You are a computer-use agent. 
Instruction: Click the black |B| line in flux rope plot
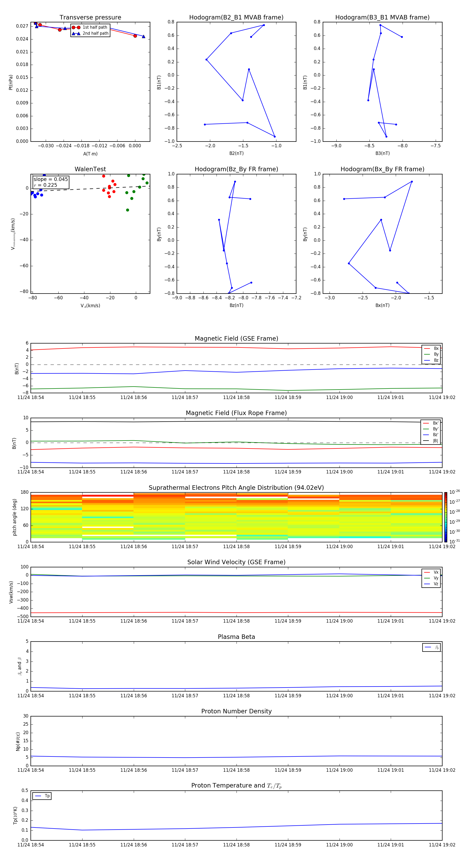236,421
